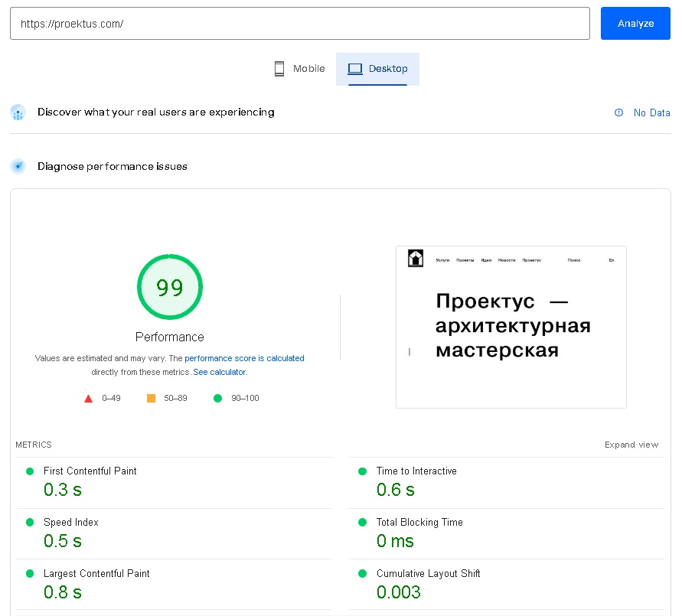The width and height of the screenshot is (682, 616).
Task: Click the green circle 90–100 legend icon
Action: (x=218, y=398)
